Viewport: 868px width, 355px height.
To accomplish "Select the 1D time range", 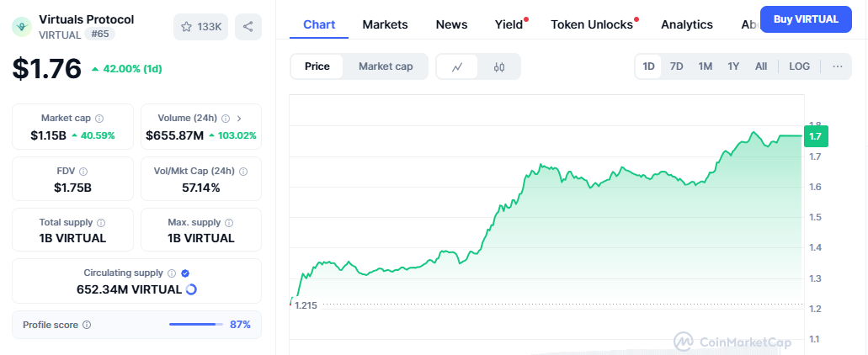I will point(648,66).
